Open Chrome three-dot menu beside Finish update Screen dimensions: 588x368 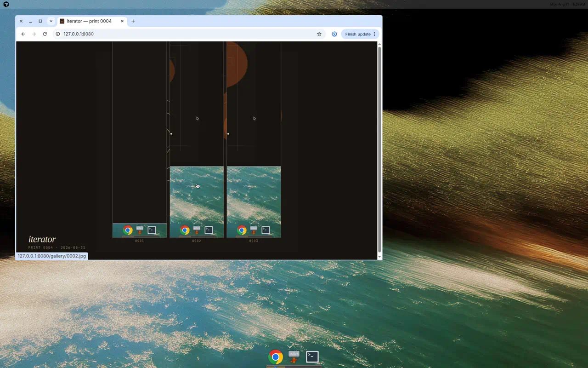pyautogui.click(x=374, y=34)
